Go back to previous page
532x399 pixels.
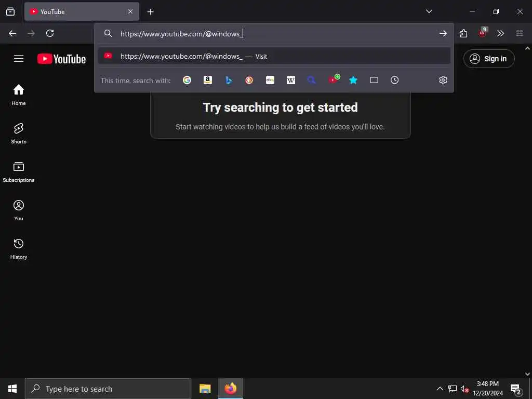point(12,33)
